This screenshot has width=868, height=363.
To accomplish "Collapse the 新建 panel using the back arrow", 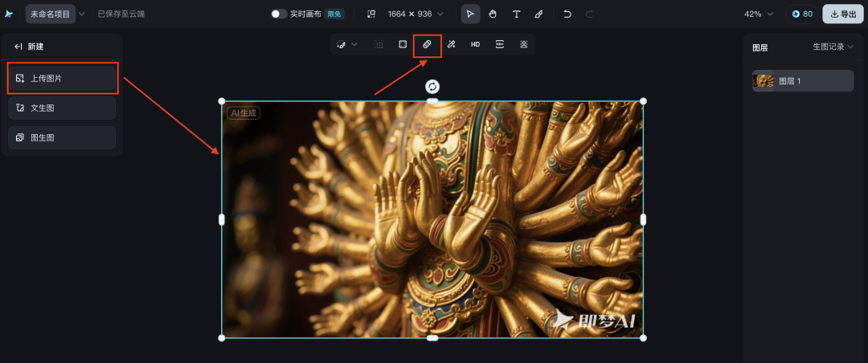I will point(18,47).
